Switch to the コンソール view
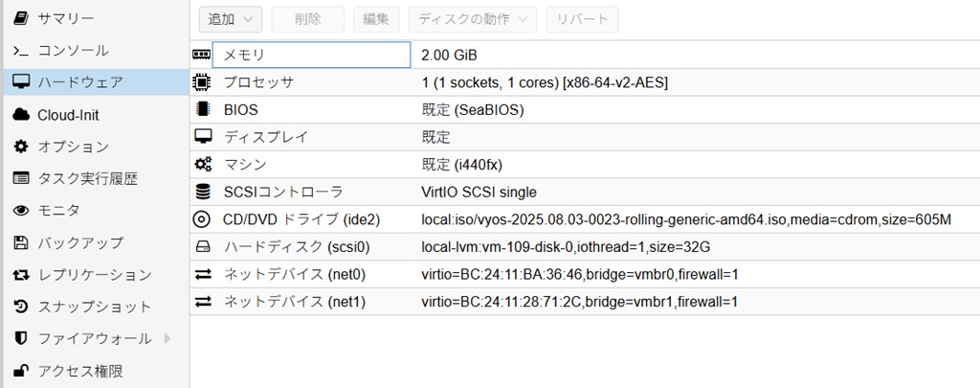The width and height of the screenshot is (980, 388). (x=73, y=50)
